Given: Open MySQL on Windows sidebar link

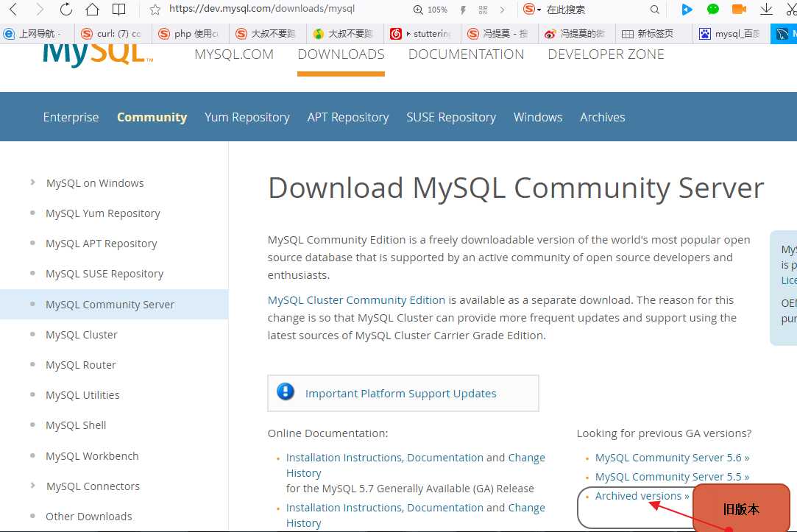Looking at the screenshot, I should point(95,183).
